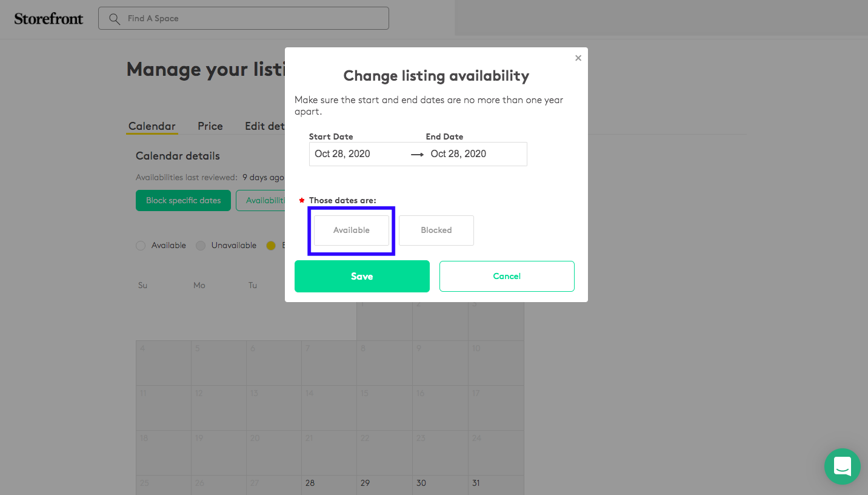Select October 31 on the calendar
Screen dimensions: 868x495
tap(495, 485)
